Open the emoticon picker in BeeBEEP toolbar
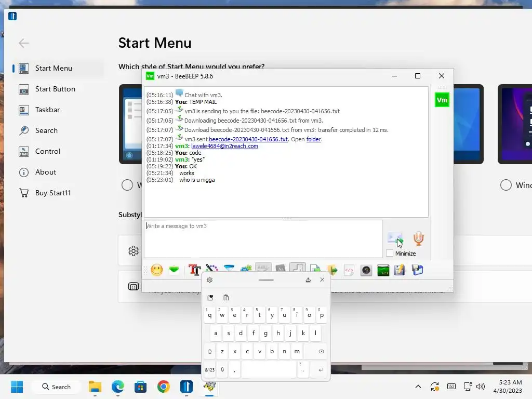 [x=157, y=270]
